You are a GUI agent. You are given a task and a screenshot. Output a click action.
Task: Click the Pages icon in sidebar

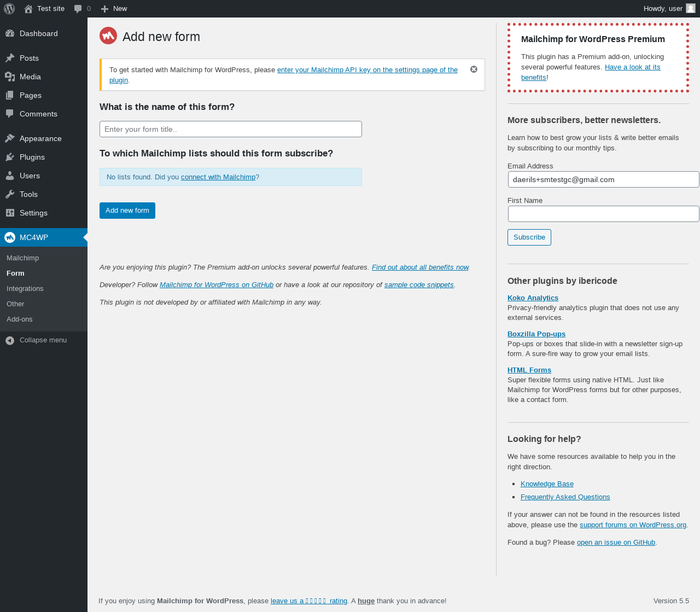click(10, 95)
